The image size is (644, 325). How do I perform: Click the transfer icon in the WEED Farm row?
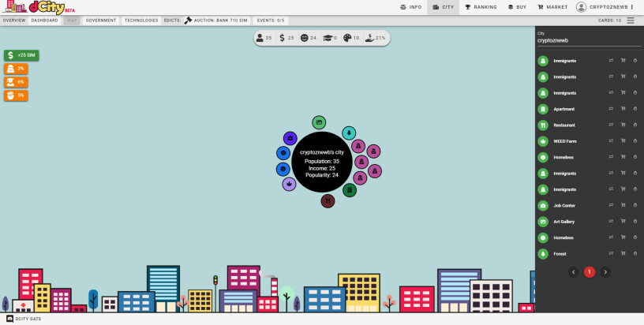pyautogui.click(x=611, y=140)
